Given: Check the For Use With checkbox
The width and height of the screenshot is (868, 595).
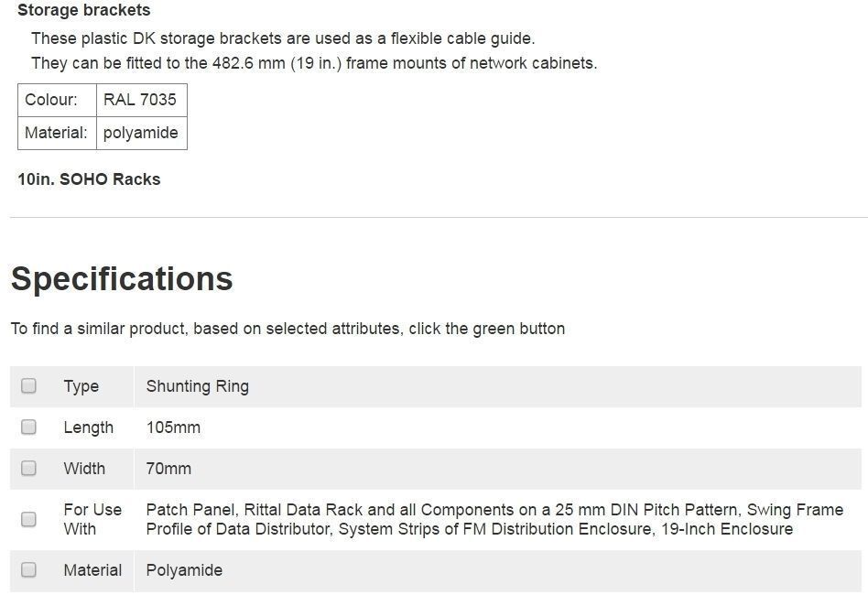Looking at the screenshot, I should click(x=29, y=519).
